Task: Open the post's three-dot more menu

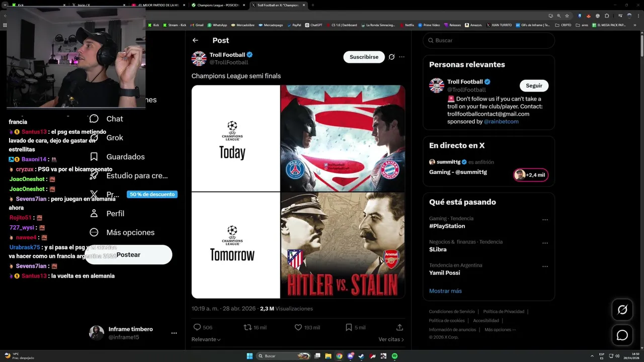Action: (x=401, y=57)
